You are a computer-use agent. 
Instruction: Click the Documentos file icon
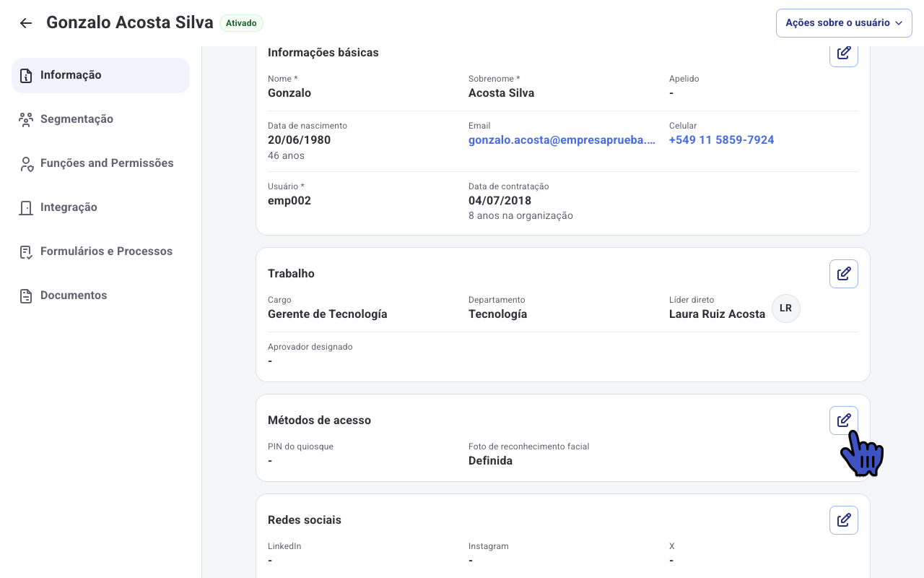(26, 296)
